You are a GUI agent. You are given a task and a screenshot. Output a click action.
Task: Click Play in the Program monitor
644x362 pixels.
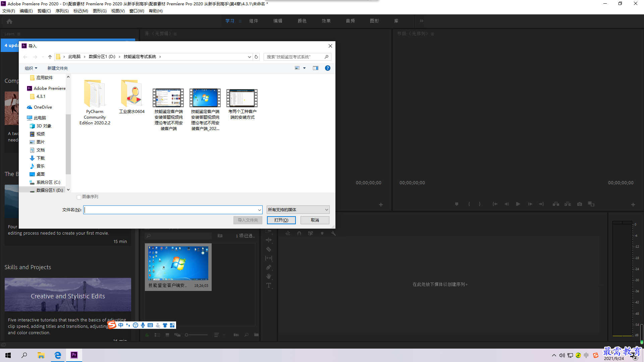pos(518,204)
